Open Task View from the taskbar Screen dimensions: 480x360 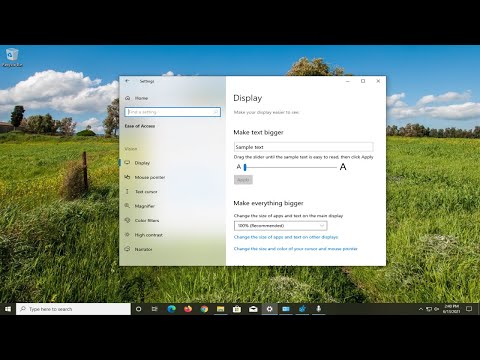155,309
